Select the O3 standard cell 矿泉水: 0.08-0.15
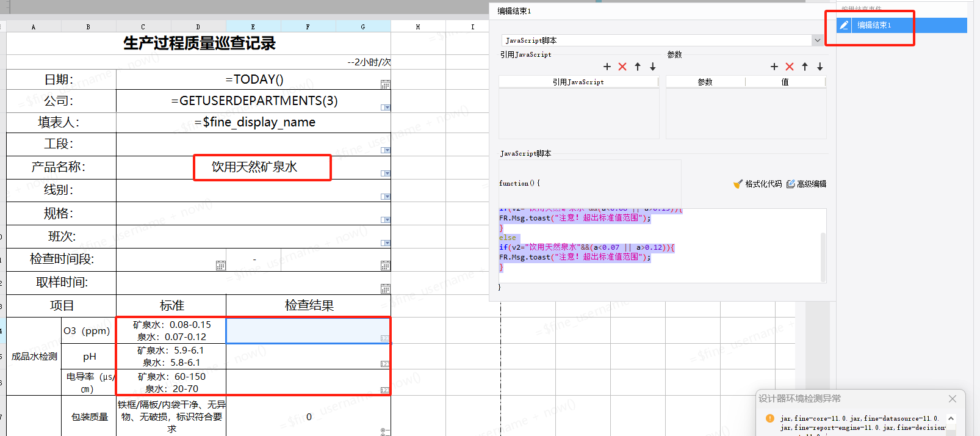Viewport: 980px width, 436px height. click(171, 330)
